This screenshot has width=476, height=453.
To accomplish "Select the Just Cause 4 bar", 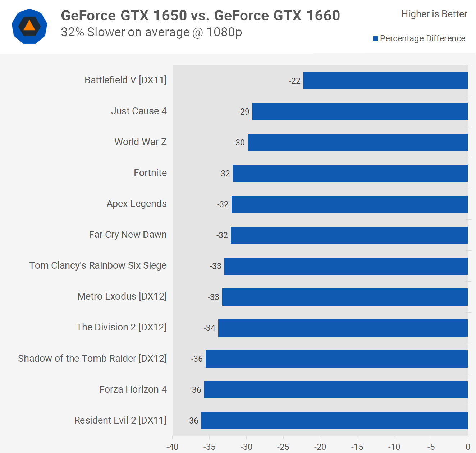I will (x=360, y=111).
